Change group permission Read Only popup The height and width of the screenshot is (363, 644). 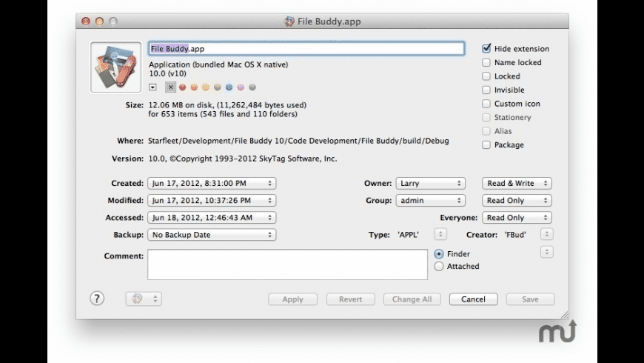coord(517,201)
